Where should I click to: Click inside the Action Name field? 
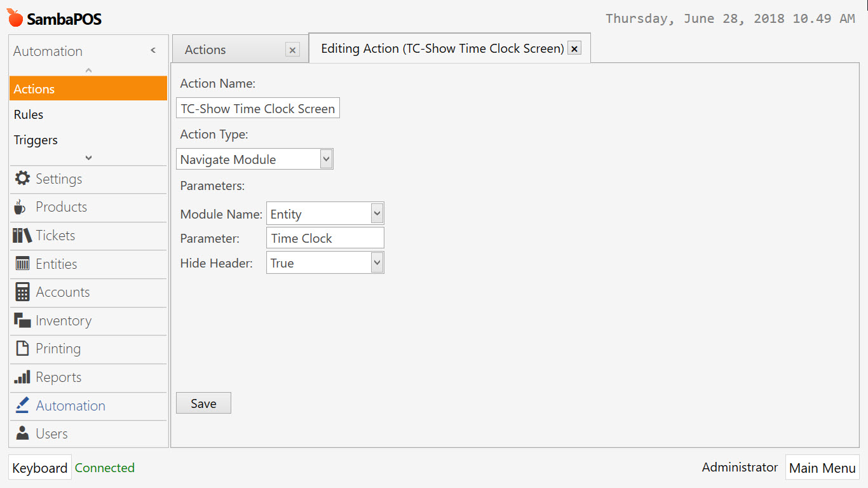(x=257, y=107)
